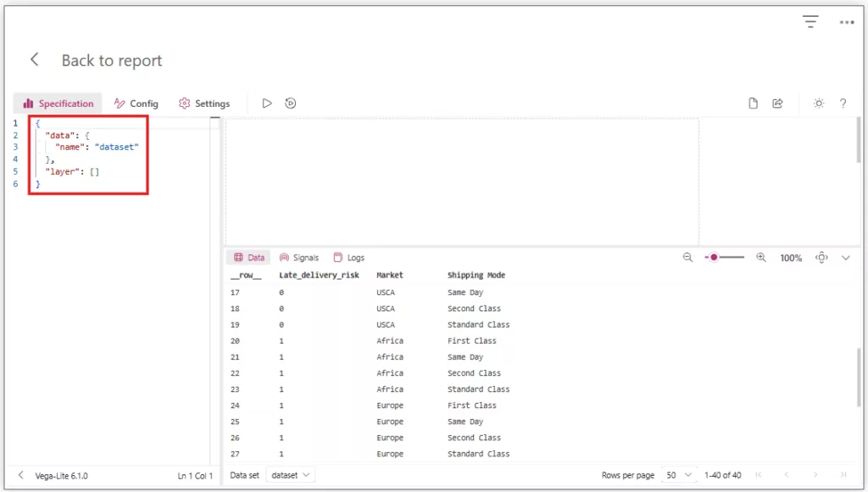Open the Logs tab
The width and height of the screenshot is (868, 492).
[348, 257]
